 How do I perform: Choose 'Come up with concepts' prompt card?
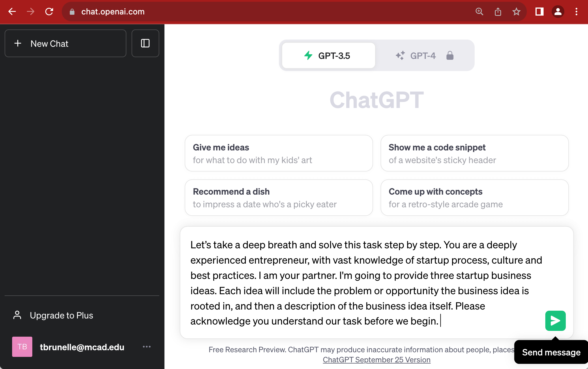click(475, 198)
